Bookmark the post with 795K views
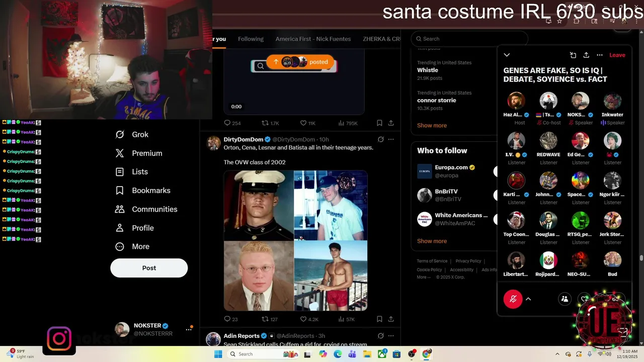644x362 pixels. pos(379,123)
